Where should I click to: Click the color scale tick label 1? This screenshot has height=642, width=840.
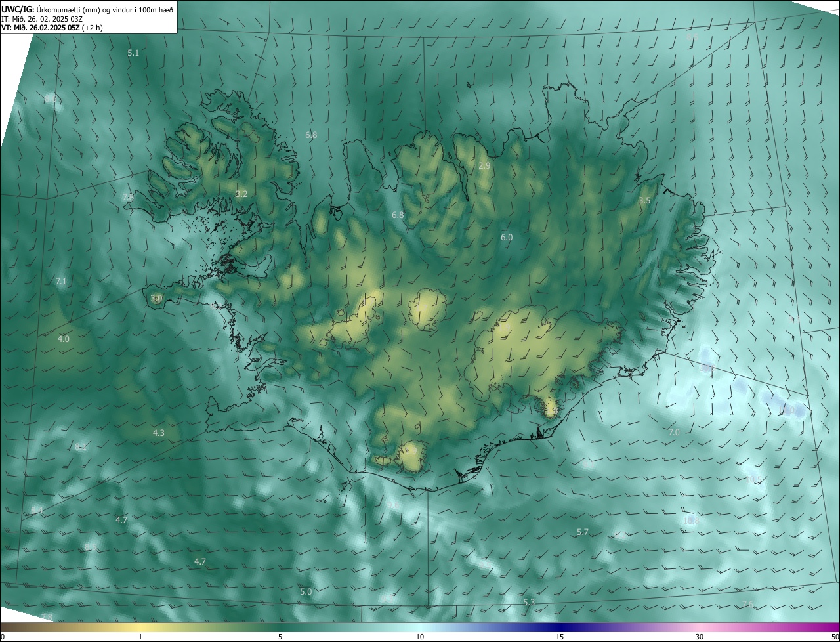[140, 637]
